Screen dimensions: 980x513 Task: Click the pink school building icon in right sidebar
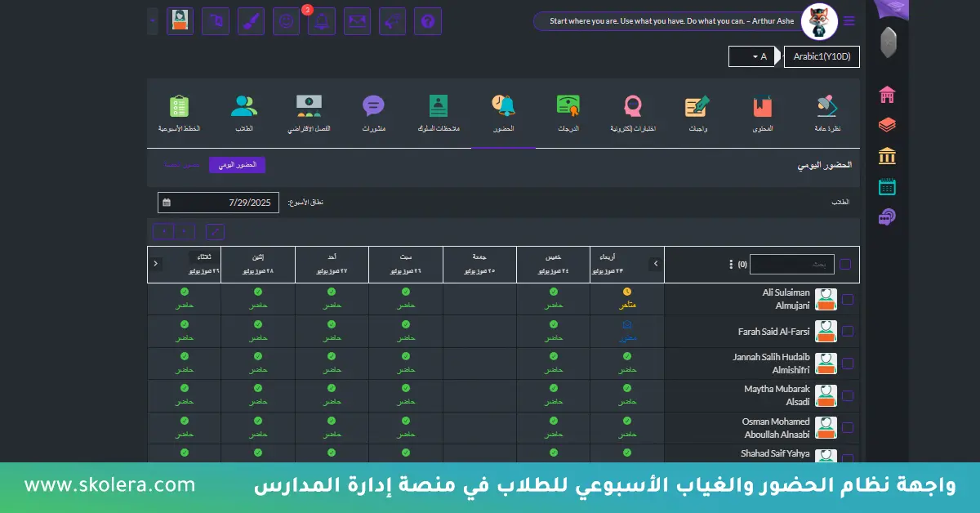(x=887, y=92)
